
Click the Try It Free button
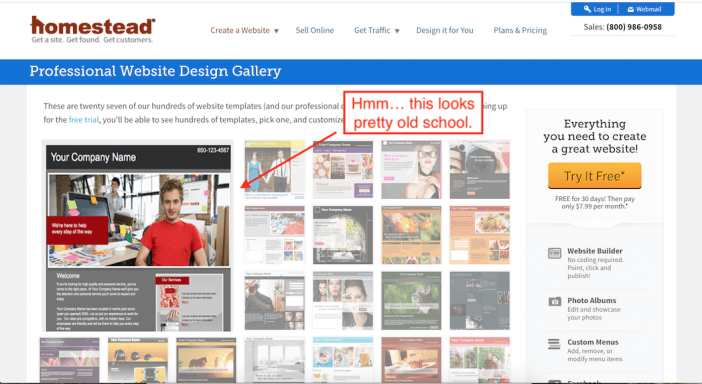[595, 175]
